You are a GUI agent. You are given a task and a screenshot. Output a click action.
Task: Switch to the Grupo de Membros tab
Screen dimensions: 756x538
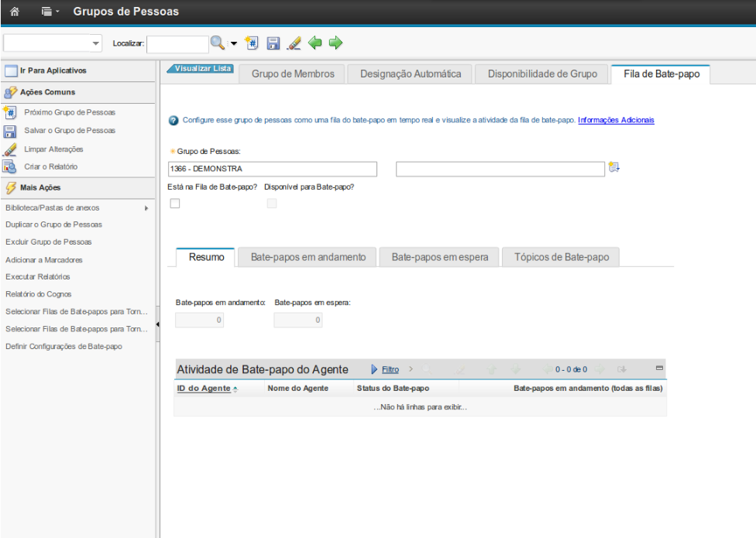pyautogui.click(x=293, y=74)
